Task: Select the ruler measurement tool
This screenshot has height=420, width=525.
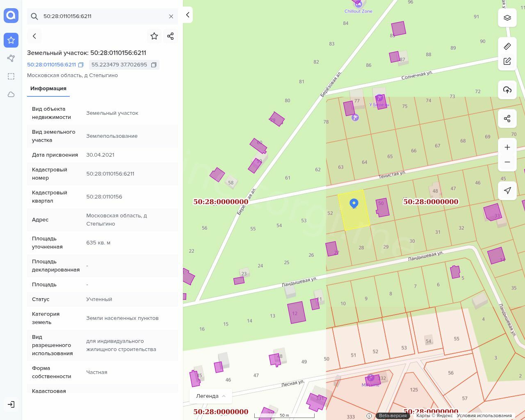Action: (507, 46)
